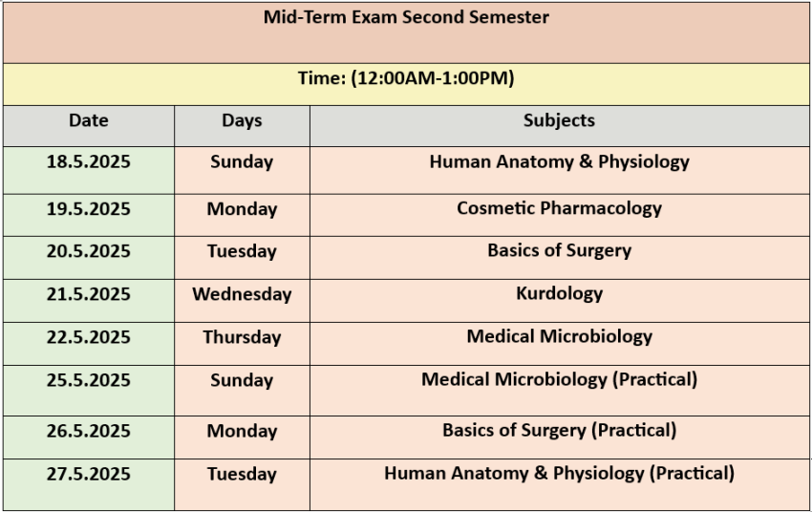Select the Thursday day cell
Viewport: 812px width, 512px height.
242,344
